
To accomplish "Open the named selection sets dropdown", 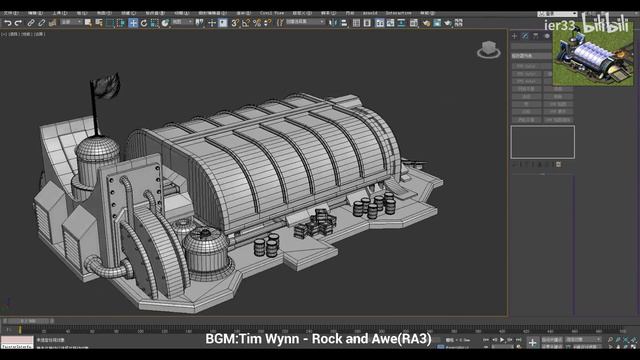I will pos(305,22).
